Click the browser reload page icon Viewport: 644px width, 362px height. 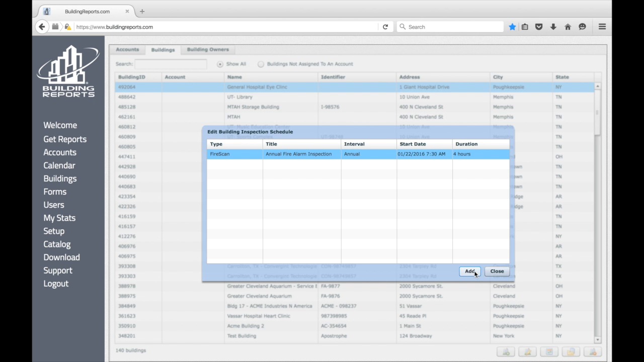click(x=385, y=27)
